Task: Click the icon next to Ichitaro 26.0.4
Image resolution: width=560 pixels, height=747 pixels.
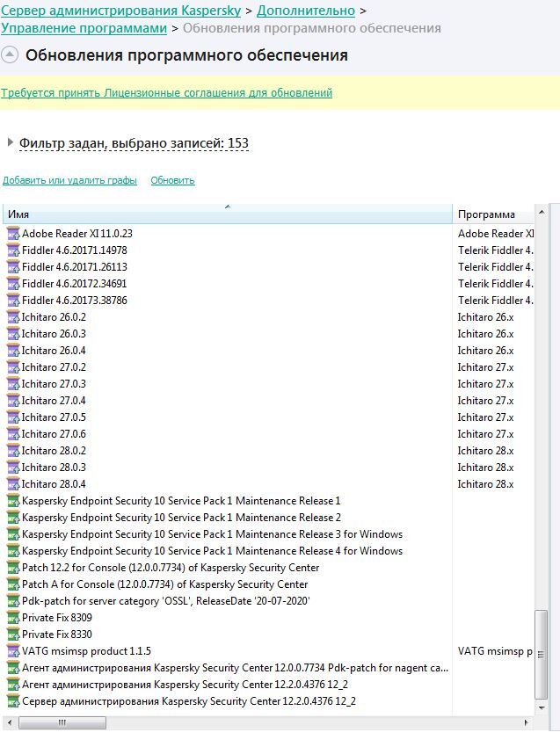Action: [13, 350]
